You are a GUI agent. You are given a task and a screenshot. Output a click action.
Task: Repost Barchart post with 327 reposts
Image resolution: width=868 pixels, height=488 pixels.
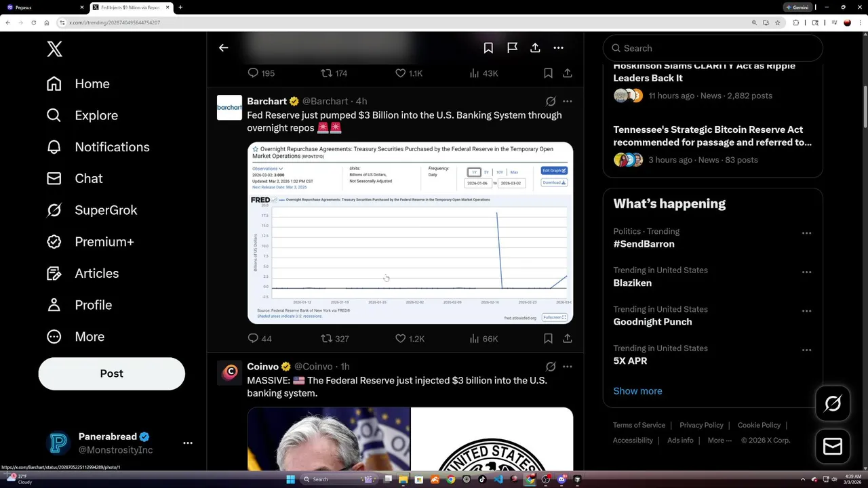click(334, 338)
